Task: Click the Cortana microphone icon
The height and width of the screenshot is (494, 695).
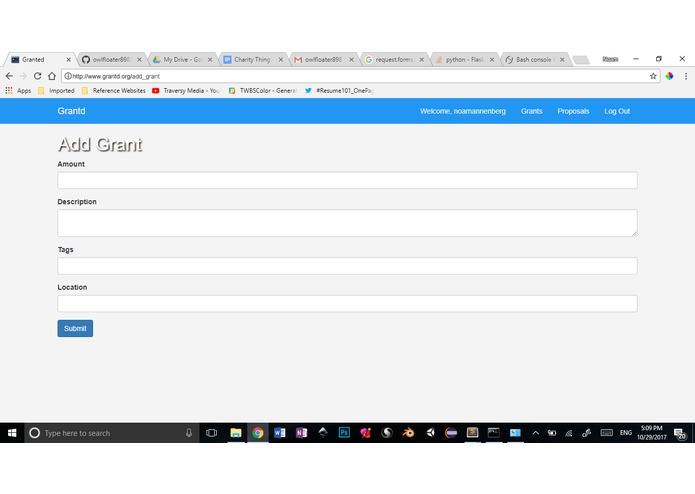Action: (x=189, y=433)
